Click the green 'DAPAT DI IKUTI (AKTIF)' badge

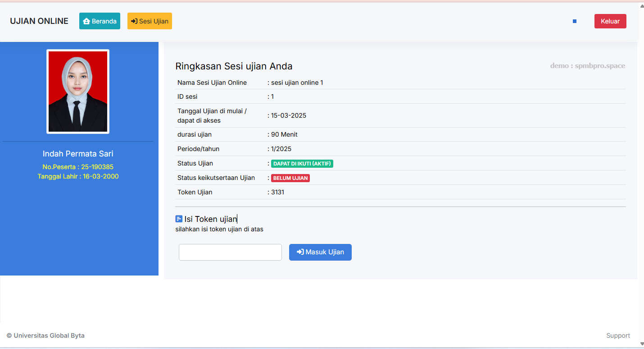[x=302, y=163]
